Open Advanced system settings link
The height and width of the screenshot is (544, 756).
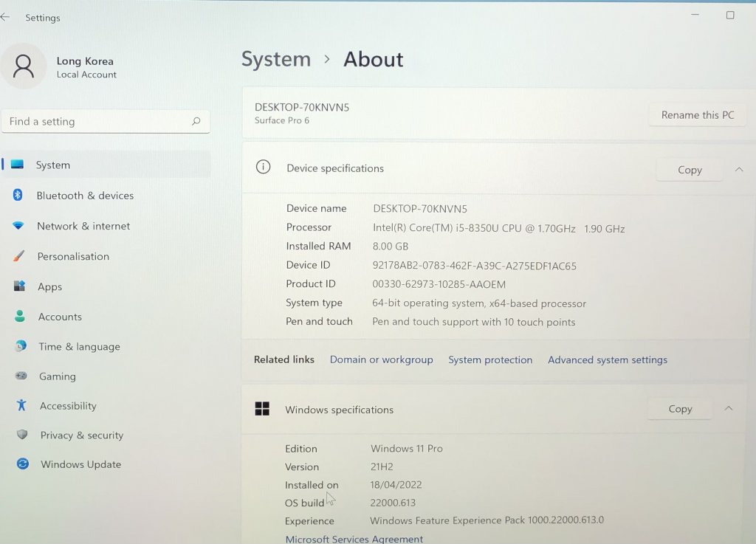608,359
